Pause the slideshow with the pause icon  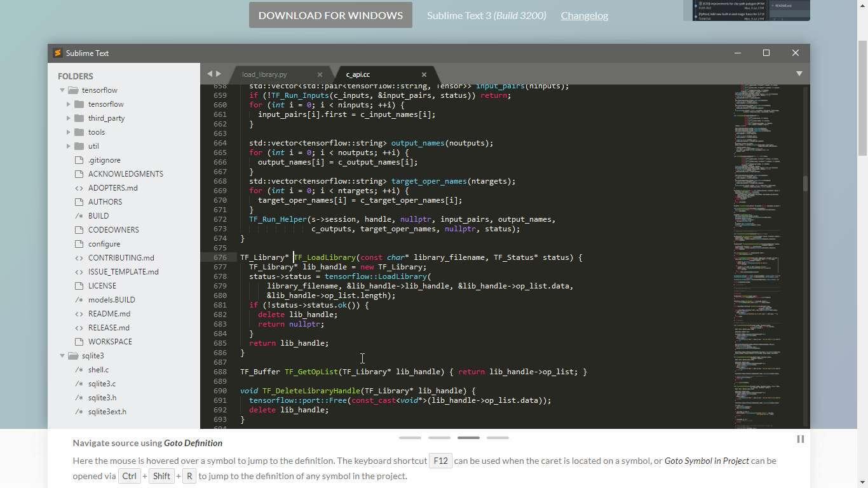[x=800, y=439]
